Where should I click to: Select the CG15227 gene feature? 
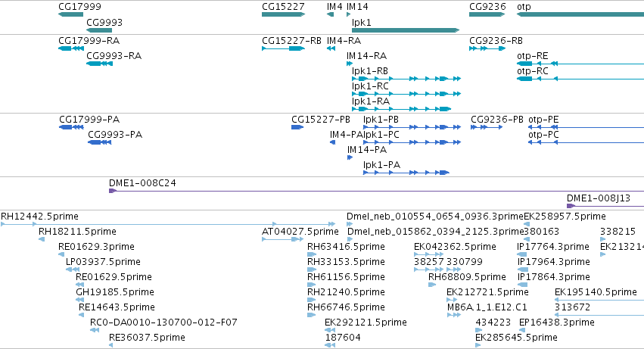(283, 14)
